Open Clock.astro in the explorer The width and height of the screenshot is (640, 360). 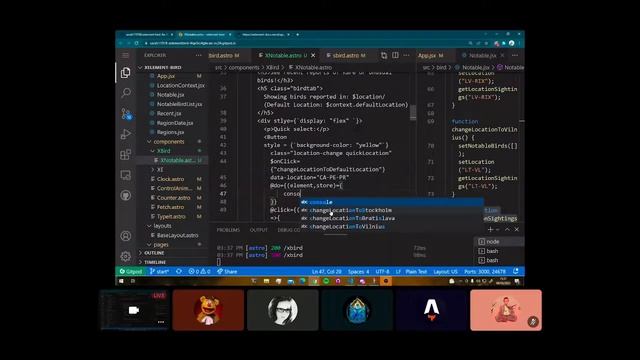coord(170,179)
